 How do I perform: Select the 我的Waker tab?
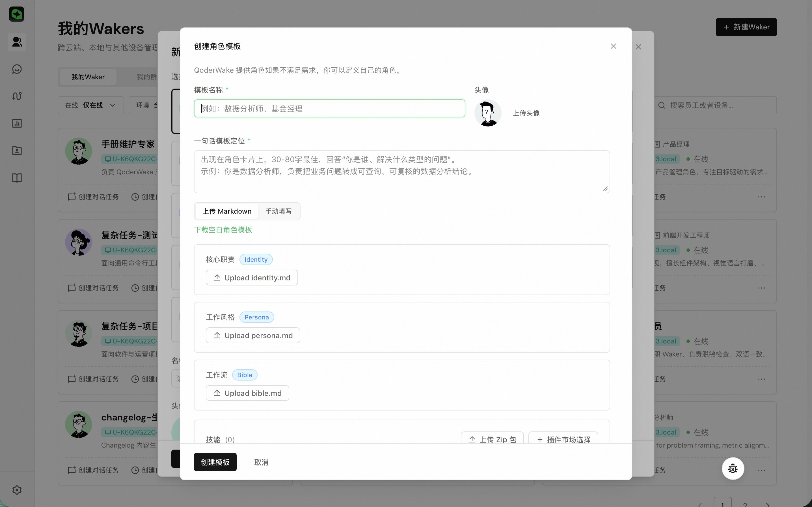point(88,77)
